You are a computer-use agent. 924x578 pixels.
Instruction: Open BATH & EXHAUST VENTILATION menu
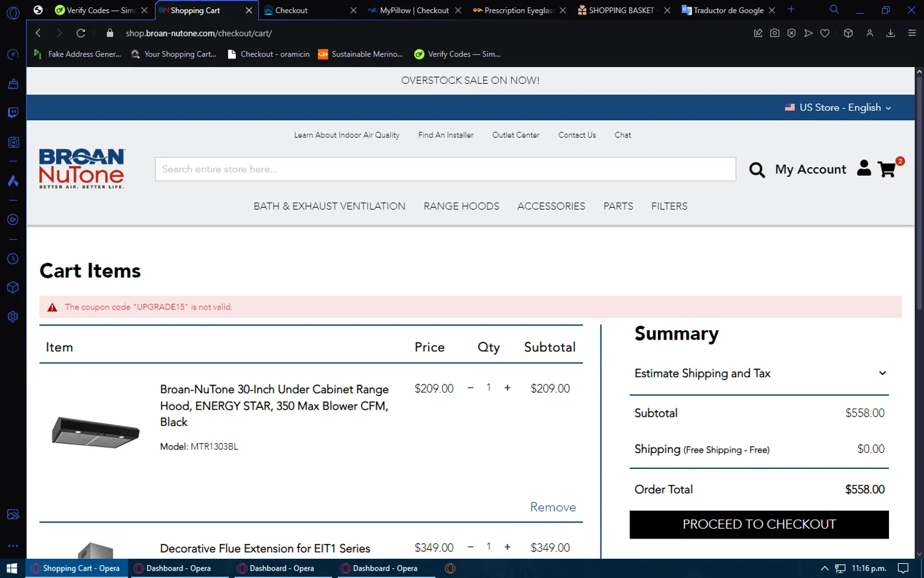[330, 206]
